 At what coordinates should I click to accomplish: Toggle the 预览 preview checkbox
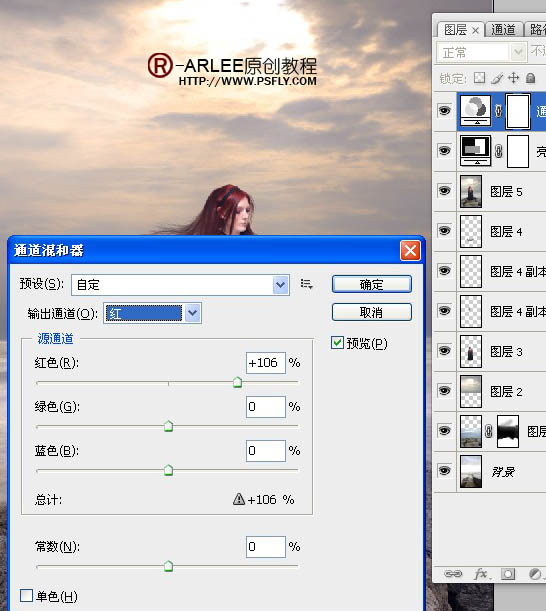point(337,343)
